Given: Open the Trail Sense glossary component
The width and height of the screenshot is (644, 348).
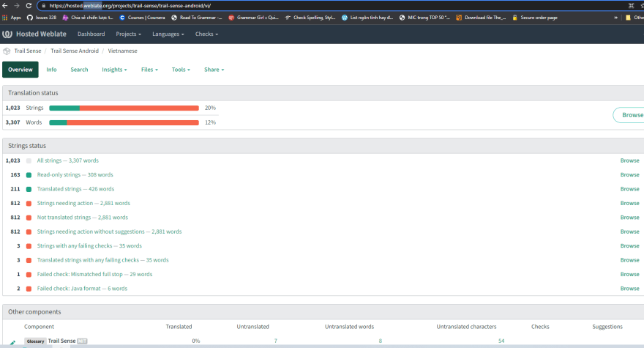Looking at the screenshot, I should [61, 341].
